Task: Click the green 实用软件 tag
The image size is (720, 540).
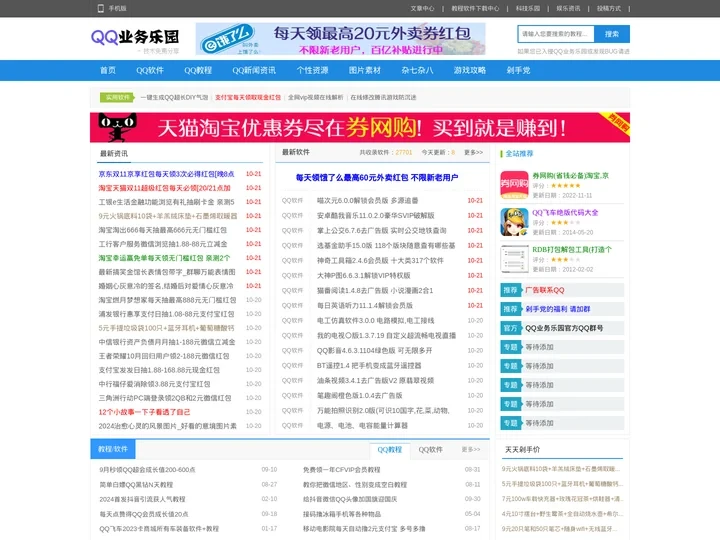Action: [117, 97]
